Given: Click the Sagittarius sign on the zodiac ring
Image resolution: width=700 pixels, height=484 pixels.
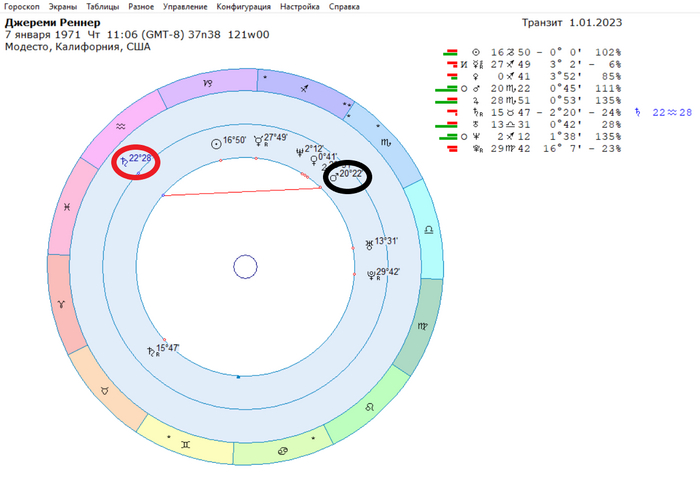Looking at the screenshot, I should point(304,89).
